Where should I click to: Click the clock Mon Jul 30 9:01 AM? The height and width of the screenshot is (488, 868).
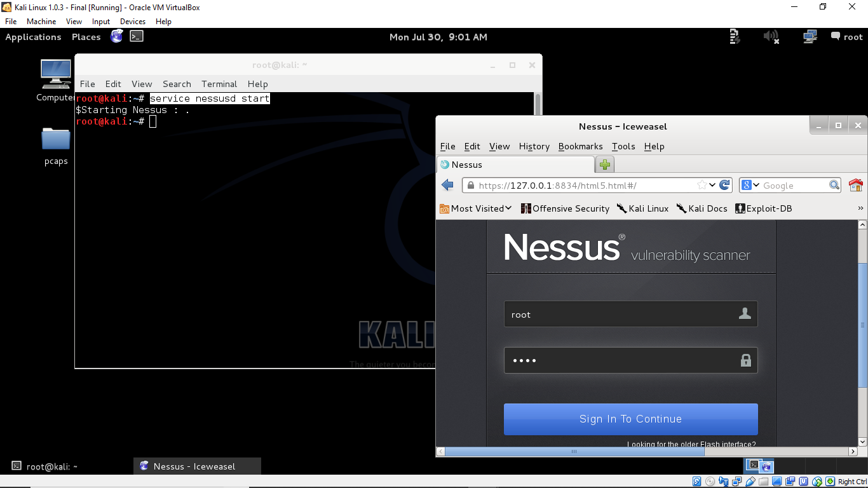(438, 37)
